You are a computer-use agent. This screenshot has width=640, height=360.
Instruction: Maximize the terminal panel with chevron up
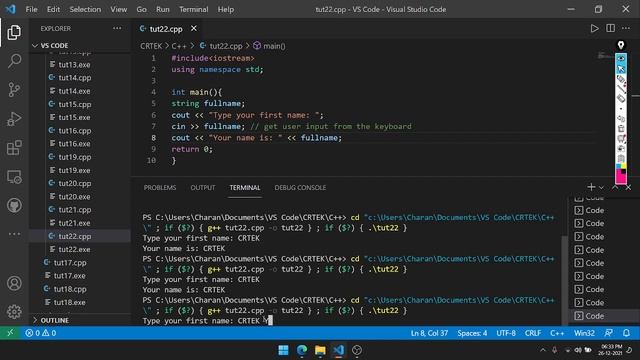tap(615, 187)
